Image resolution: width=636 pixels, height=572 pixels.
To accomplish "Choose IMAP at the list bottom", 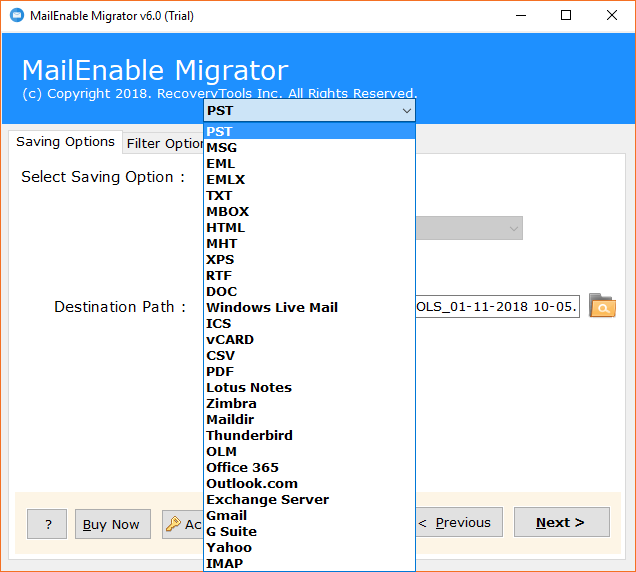I will tap(309, 563).
